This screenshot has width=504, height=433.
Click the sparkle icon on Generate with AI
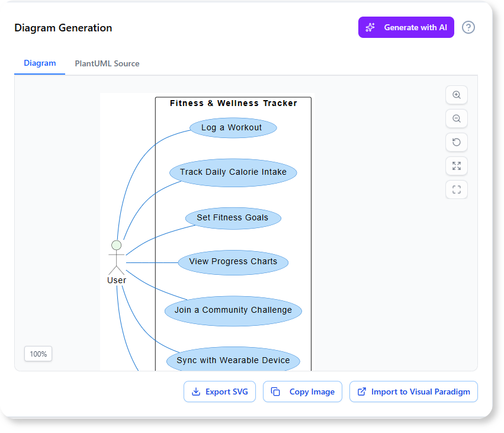pyautogui.click(x=371, y=27)
